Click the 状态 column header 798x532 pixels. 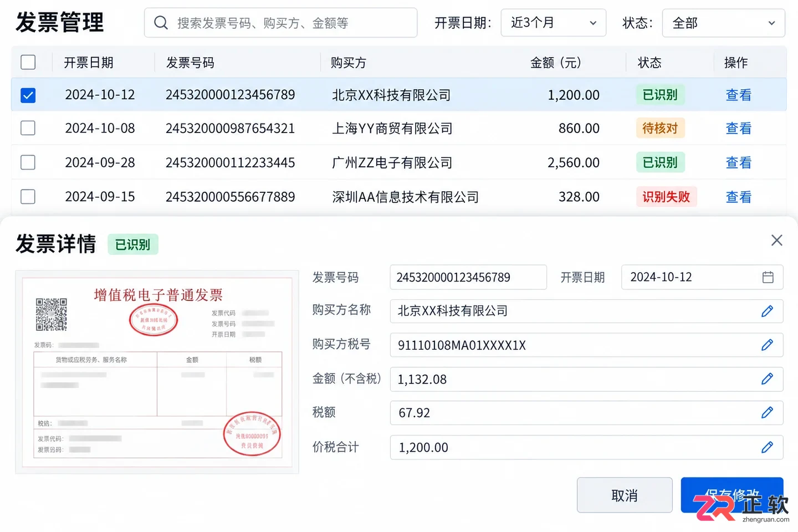click(x=649, y=63)
